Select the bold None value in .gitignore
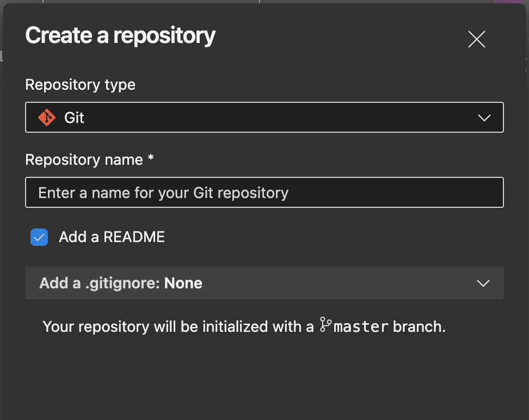529x420 pixels. pos(183,283)
